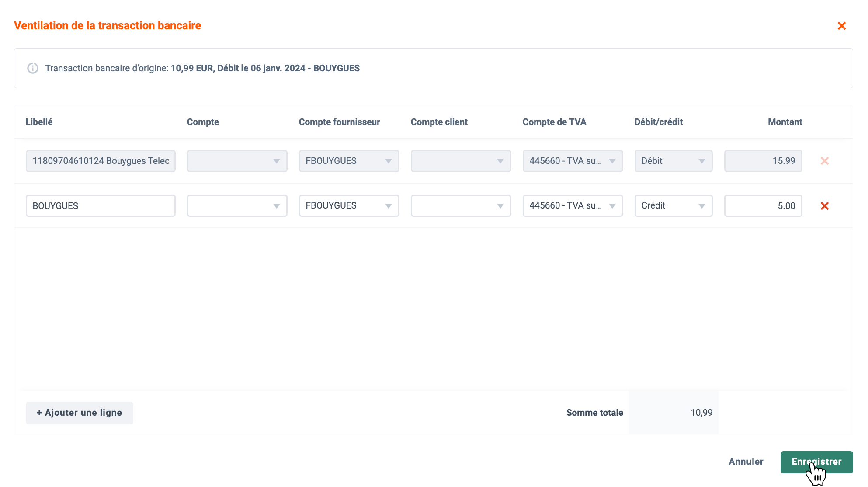Viewport: 868px width, 487px height.
Task: Close the Ventilation dialog with the orange X
Action: point(841,26)
